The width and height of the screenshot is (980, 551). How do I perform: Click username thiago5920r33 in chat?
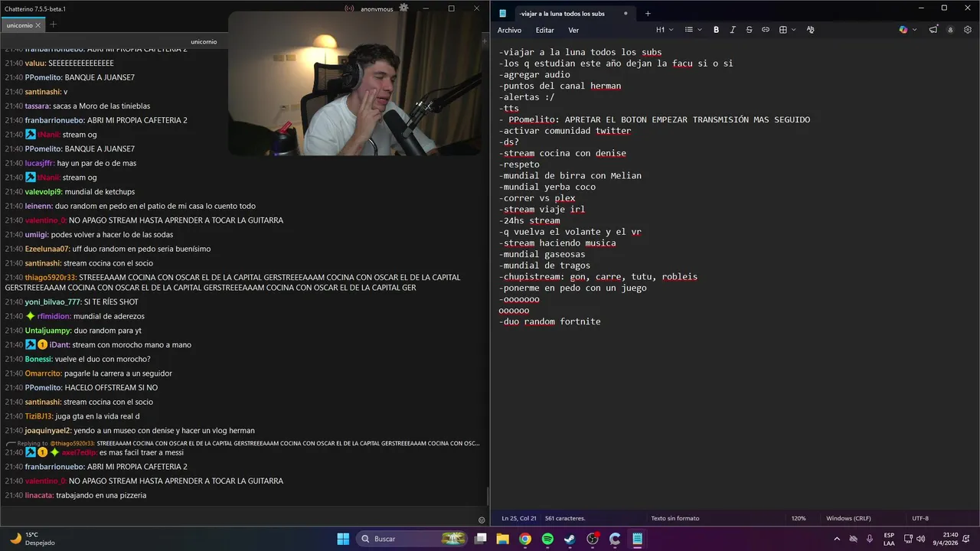pos(51,278)
